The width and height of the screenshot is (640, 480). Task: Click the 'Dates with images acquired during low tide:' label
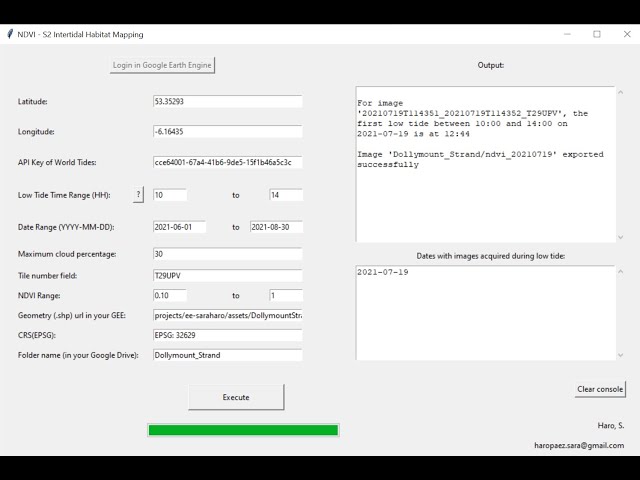pyautogui.click(x=491, y=256)
